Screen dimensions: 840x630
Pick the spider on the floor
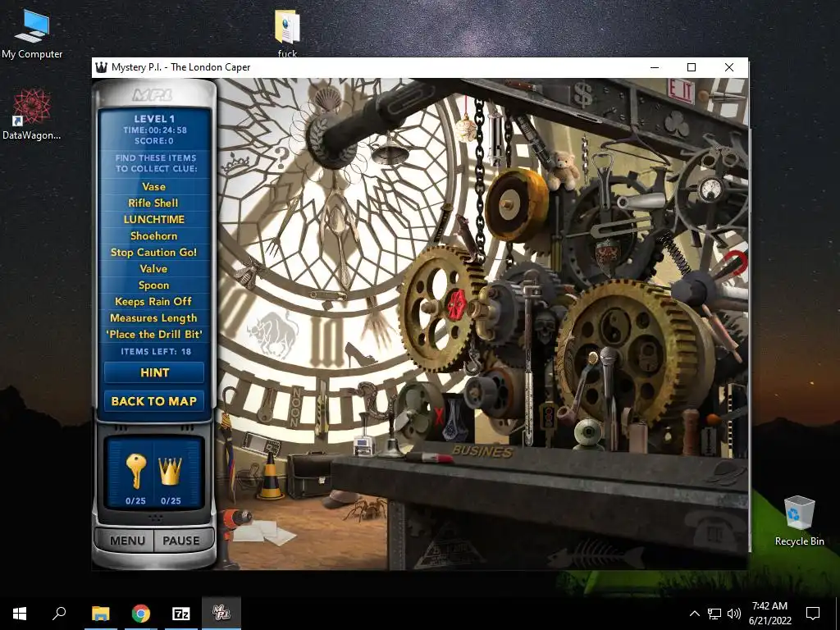pos(367,508)
